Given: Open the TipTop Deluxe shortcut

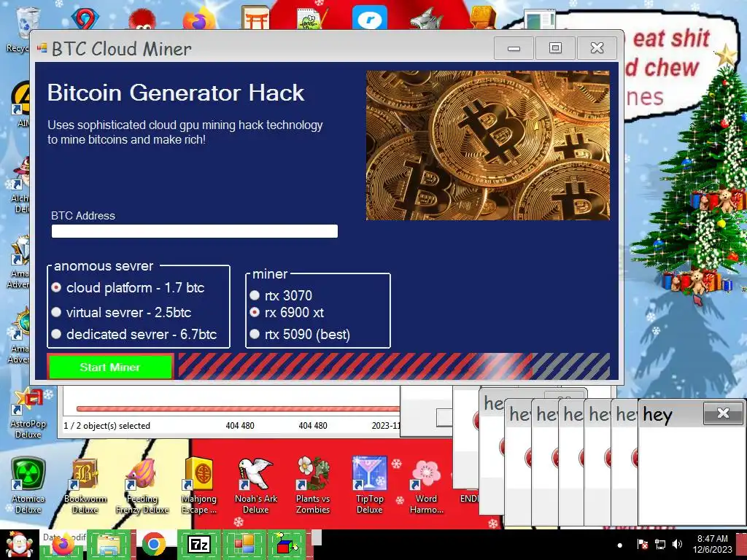Looking at the screenshot, I should tap(369, 485).
